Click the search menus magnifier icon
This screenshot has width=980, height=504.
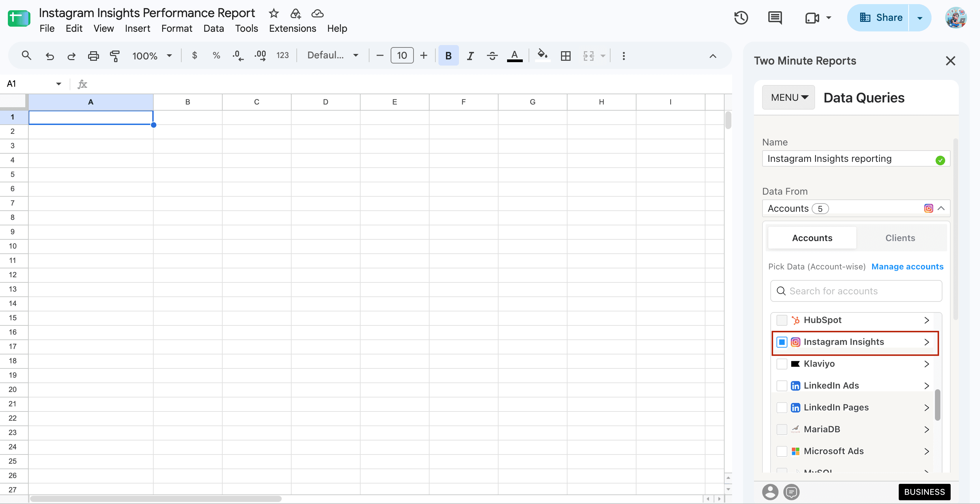click(26, 56)
